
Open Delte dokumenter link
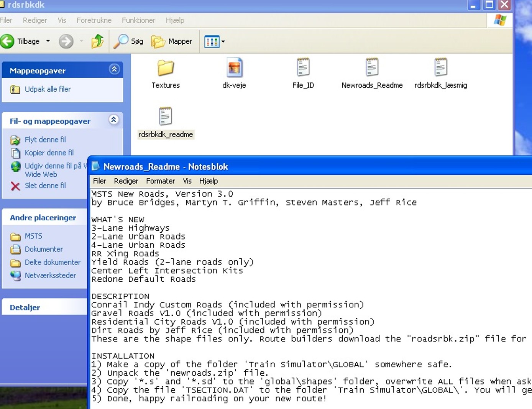pos(53,262)
